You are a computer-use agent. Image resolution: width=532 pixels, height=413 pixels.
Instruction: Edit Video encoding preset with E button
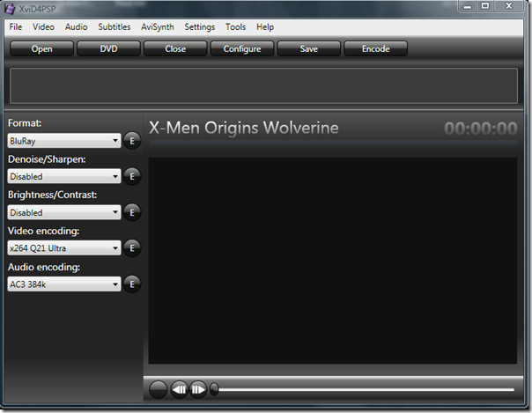(132, 248)
